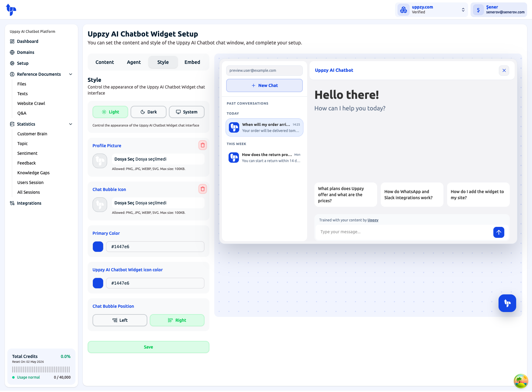The width and height of the screenshot is (532, 392).
Task: Click the avatar in 'How does the return' conversation
Action: point(234,158)
